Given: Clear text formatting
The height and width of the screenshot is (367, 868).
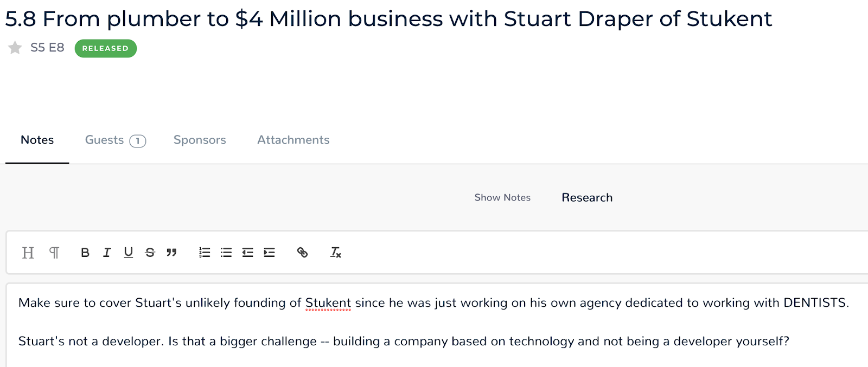Looking at the screenshot, I should click(x=336, y=253).
